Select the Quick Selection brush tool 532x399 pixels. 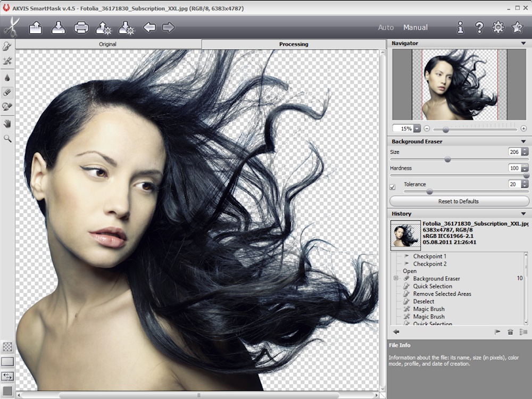click(7, 47)
